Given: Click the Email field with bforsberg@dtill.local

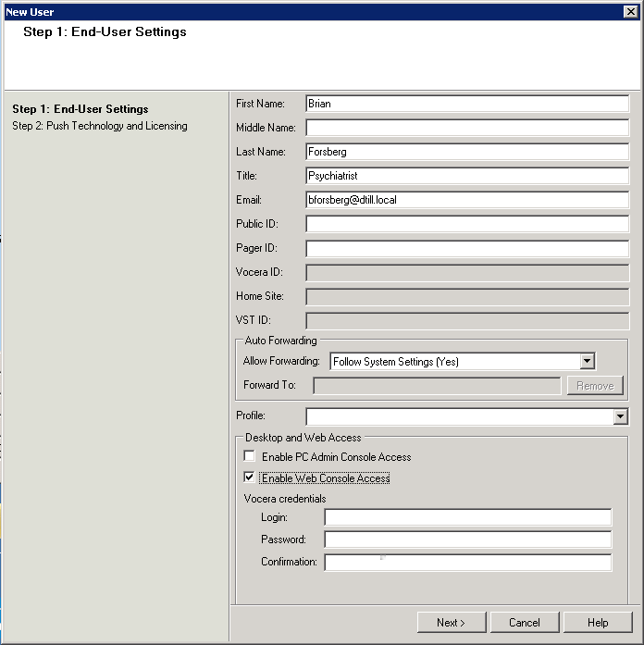Looking at the screenshot, I should (467, 200).
